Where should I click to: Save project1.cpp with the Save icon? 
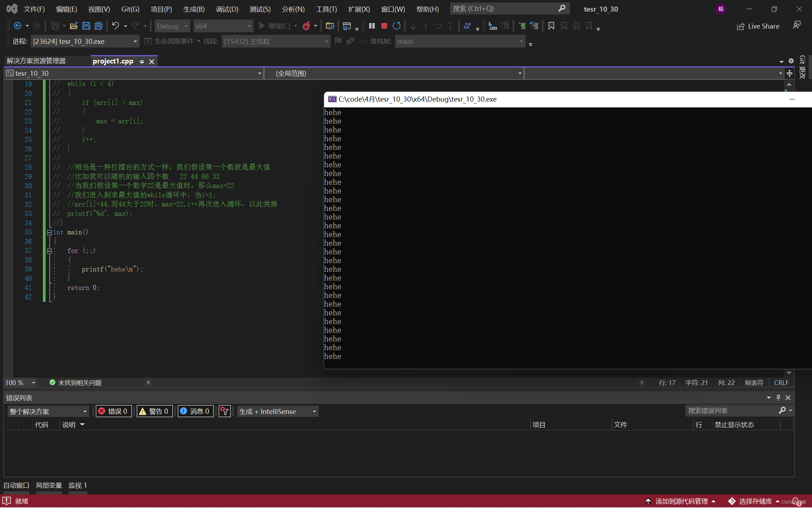click(86, 26)
